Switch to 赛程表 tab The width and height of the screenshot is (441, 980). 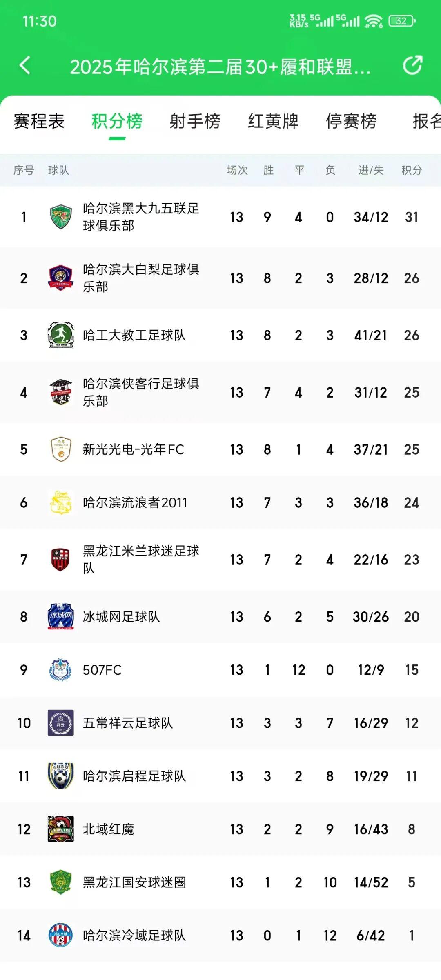click(39, 121)
